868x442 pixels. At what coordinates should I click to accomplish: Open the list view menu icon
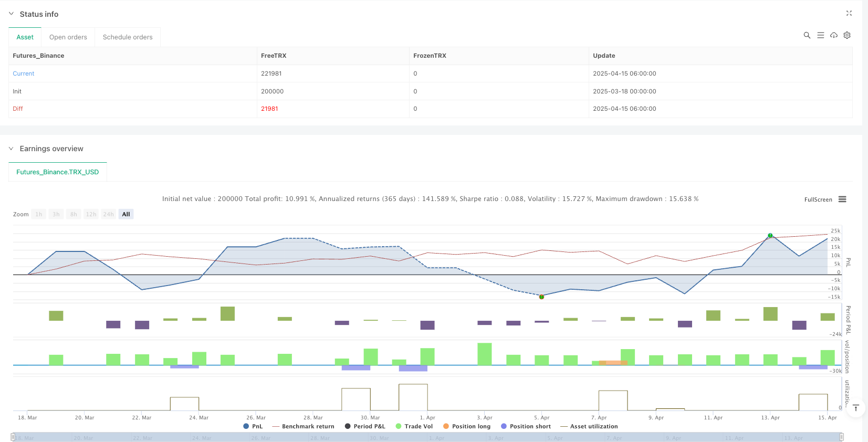point(820,35)
